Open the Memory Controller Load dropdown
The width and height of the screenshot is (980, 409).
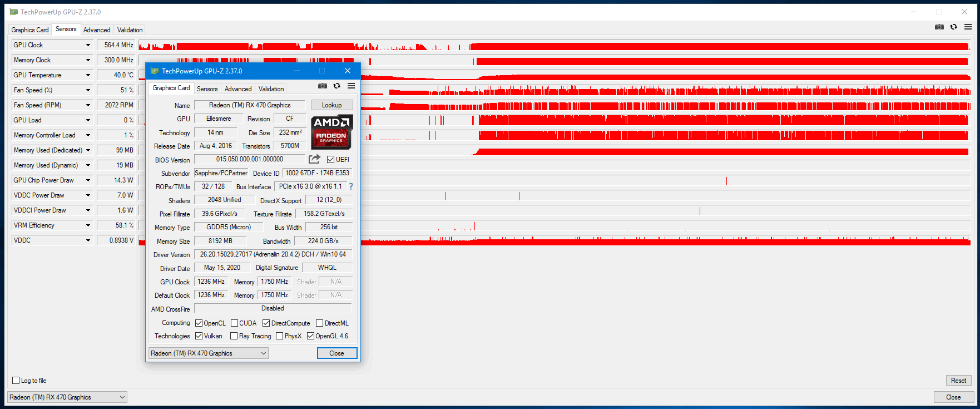pos(88,135)
